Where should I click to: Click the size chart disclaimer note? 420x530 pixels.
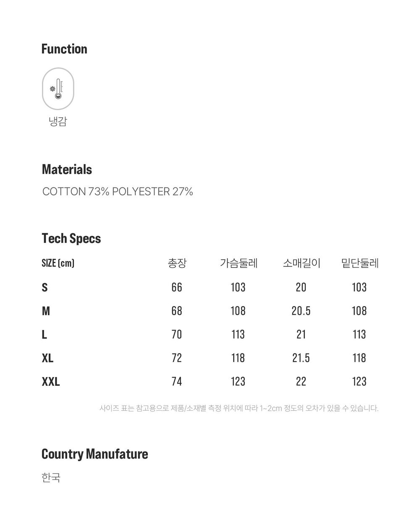coord(239,408)
